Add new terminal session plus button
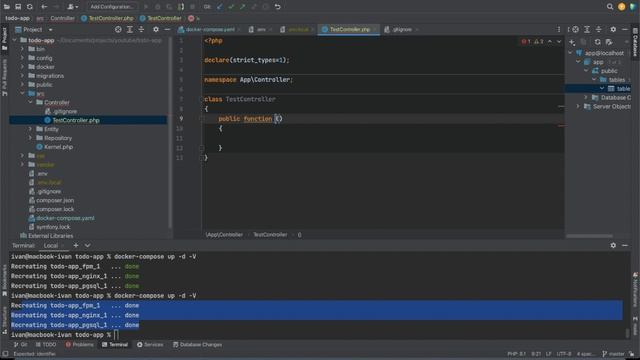This screenshot has width=640, height=360. click(76, 245)
